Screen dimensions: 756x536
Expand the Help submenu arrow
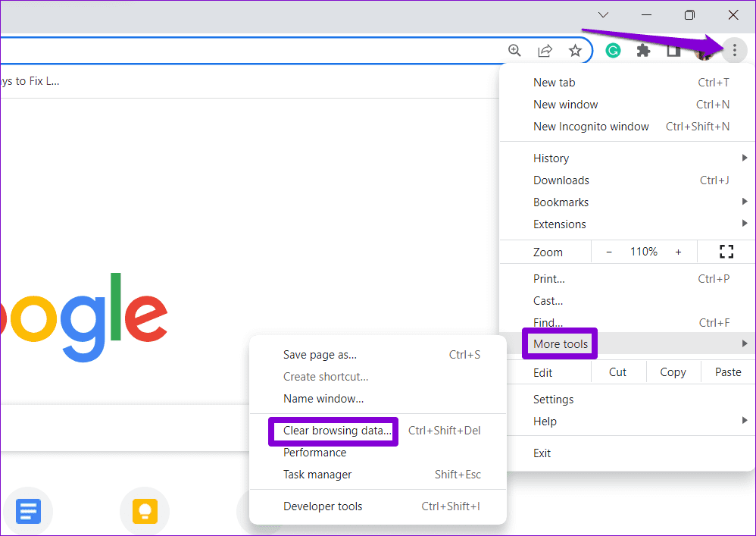point(745,421)
